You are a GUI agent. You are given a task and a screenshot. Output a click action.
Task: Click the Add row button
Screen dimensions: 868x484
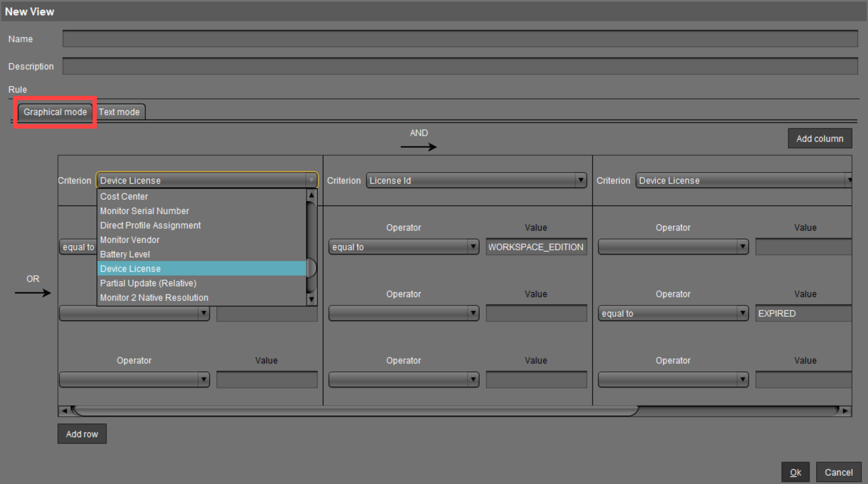coord(81,433)
